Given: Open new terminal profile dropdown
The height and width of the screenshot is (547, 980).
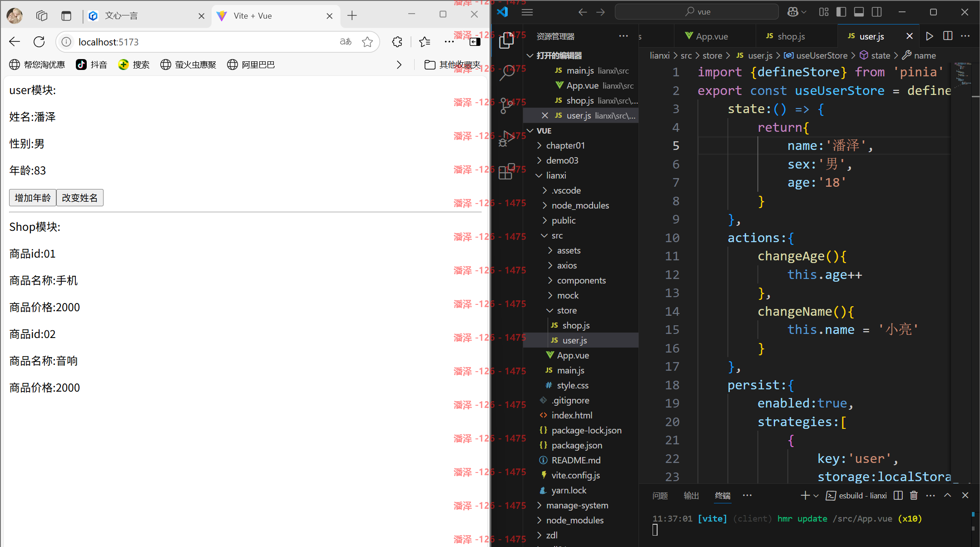Looking at the screenshot, I should click(816, 496).
